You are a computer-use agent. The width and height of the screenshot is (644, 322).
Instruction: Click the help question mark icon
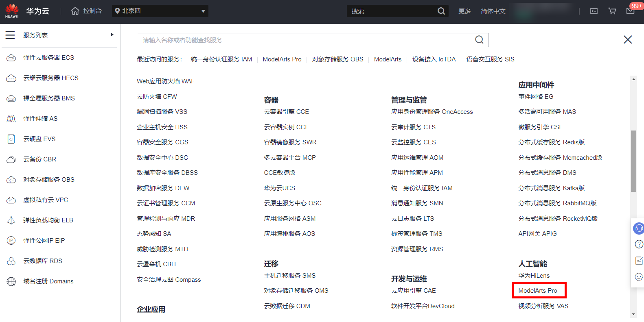click(639, 244)
